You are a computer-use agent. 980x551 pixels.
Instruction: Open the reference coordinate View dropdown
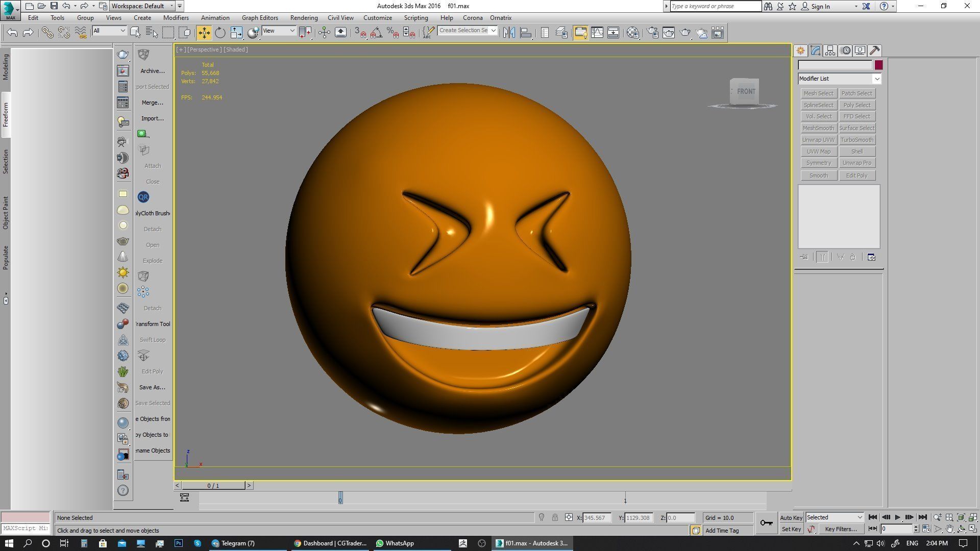(279, 31)
